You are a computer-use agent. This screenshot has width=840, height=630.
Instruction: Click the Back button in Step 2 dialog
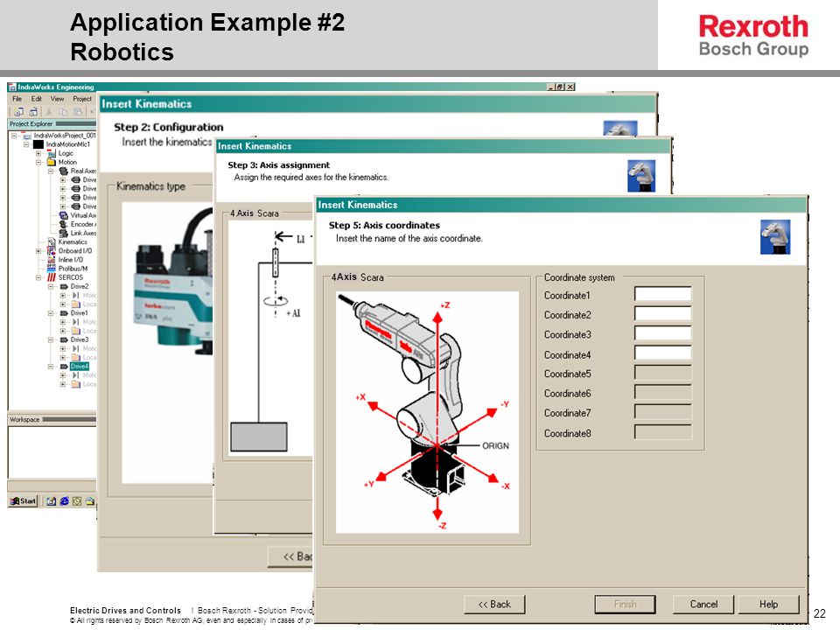click(x=290, y=556)
